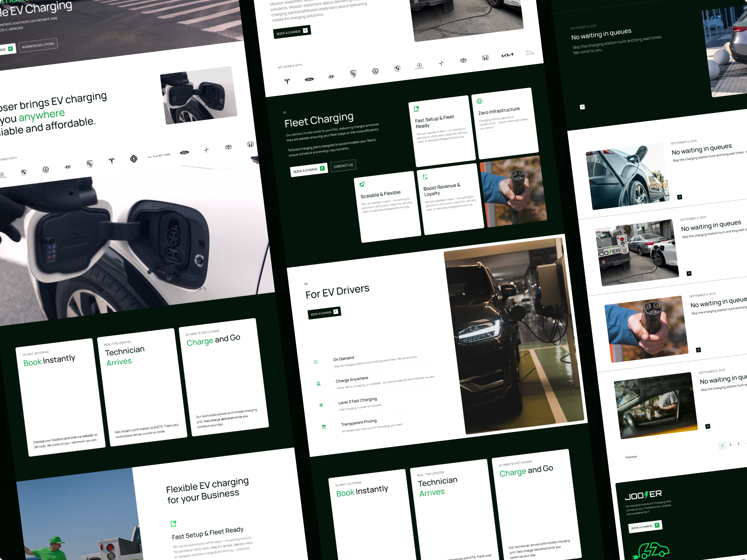The width and height of the screenshot is (747, 560).
Task: Click the black car photo beside For EV Drivers
Action: point(514,336)
